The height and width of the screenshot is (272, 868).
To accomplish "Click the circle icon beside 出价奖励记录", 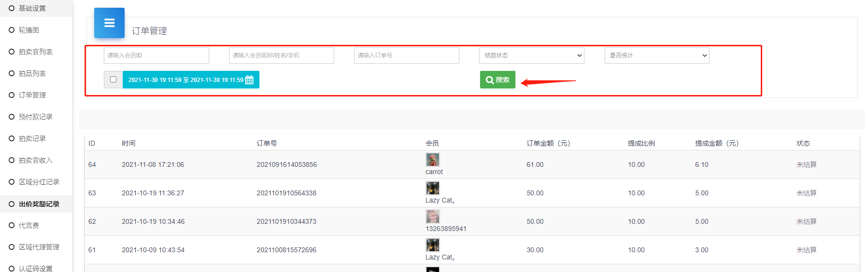I will pos(12,204).
